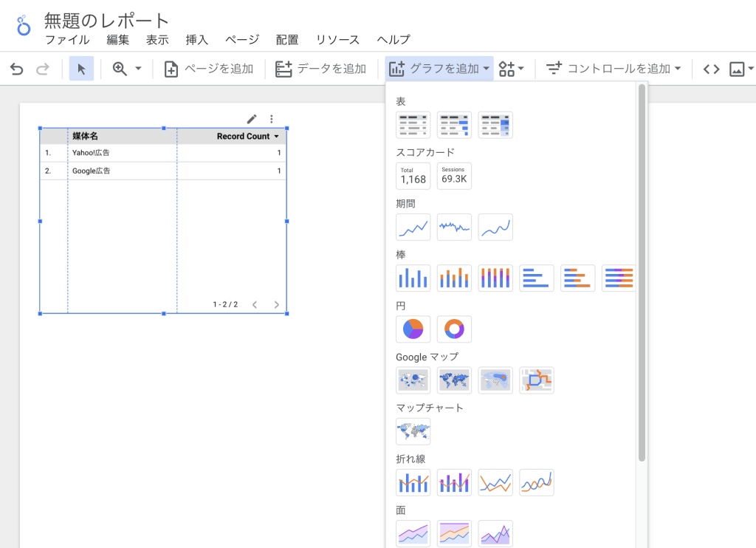Open the ページ menu
The image size is (756, 548).
click(x=242, y=40)
